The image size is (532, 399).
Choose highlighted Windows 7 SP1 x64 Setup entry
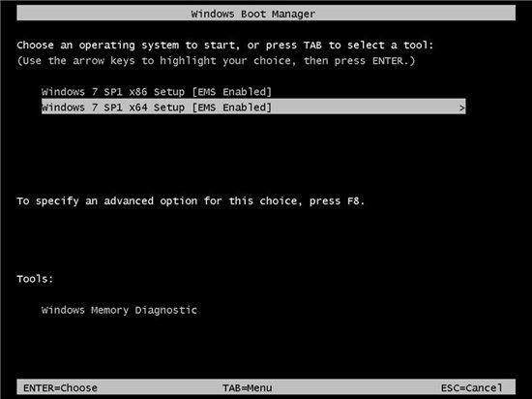tap(253, 107)
